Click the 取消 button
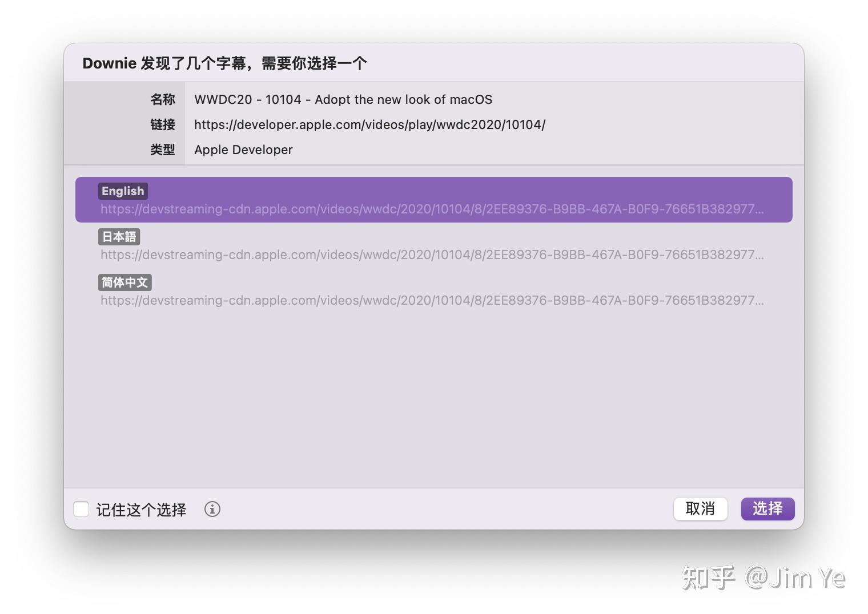The height and width of the screenshot is (614, 868). tap(700, 508)
